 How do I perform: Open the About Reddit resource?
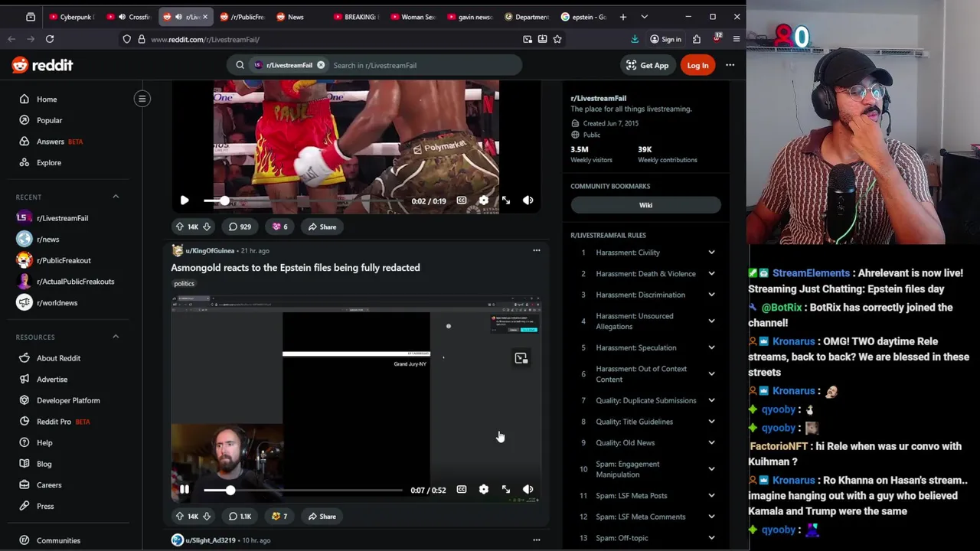(x=58, y=358)
